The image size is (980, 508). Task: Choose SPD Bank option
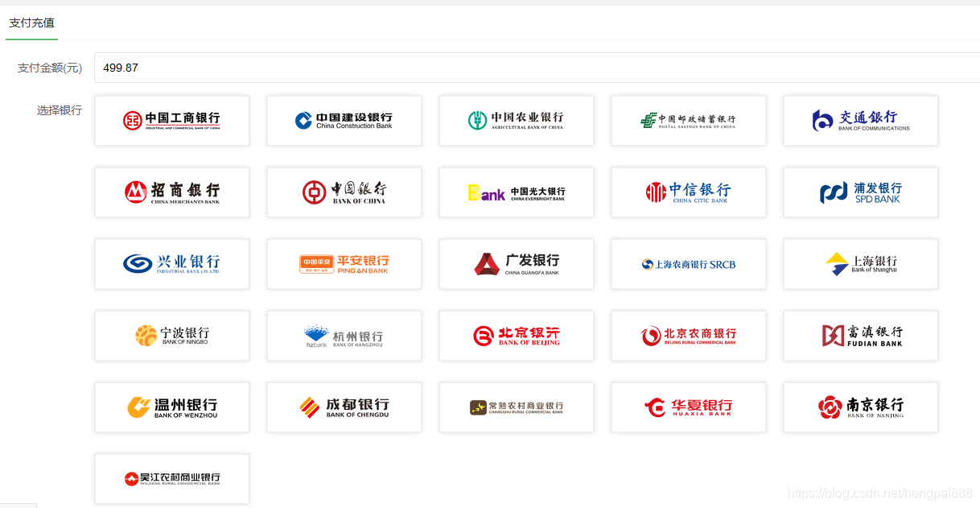[861, 192]
